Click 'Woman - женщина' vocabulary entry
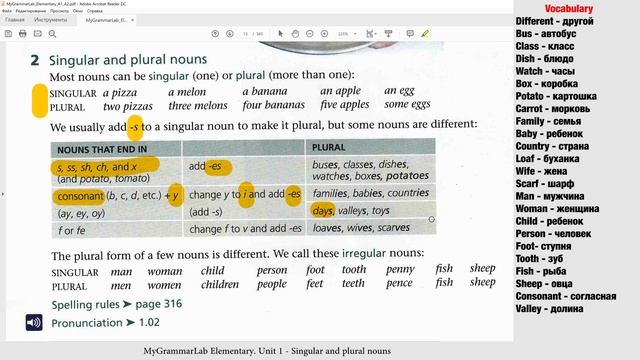Viewport: 640px width, 360px height. point(557,209)
